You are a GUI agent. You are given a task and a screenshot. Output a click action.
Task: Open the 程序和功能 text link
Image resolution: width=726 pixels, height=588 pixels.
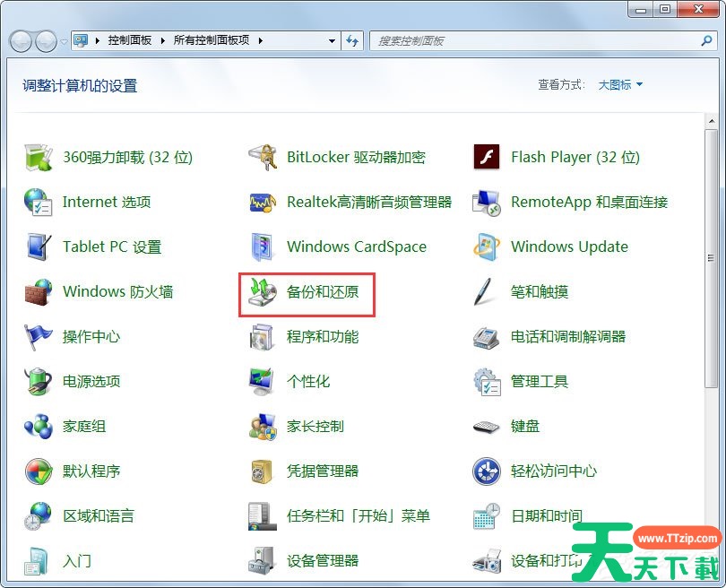(323, 337)
